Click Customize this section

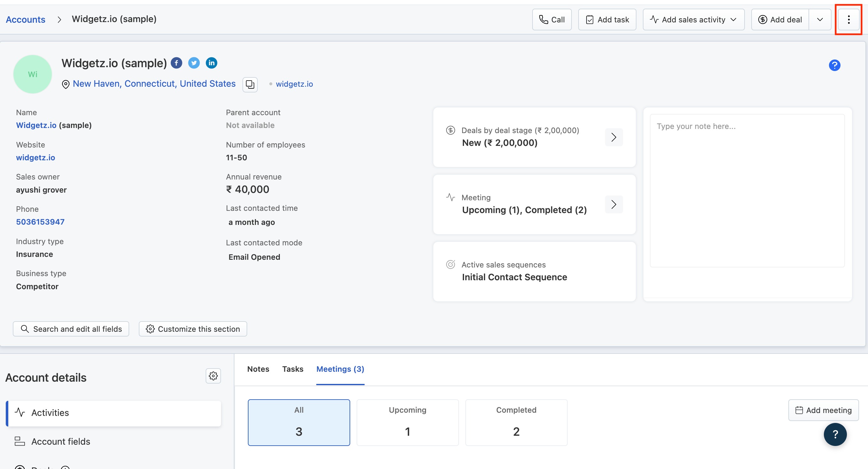click(193, 329)
